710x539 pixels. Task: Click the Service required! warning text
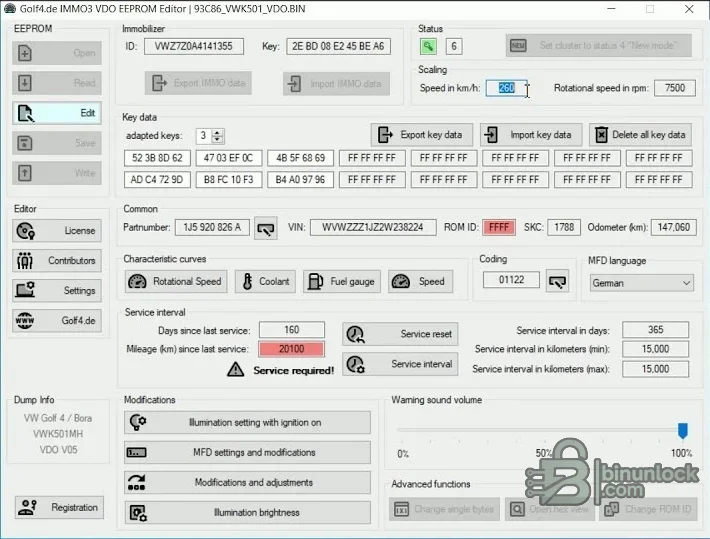tap(293, 371)
